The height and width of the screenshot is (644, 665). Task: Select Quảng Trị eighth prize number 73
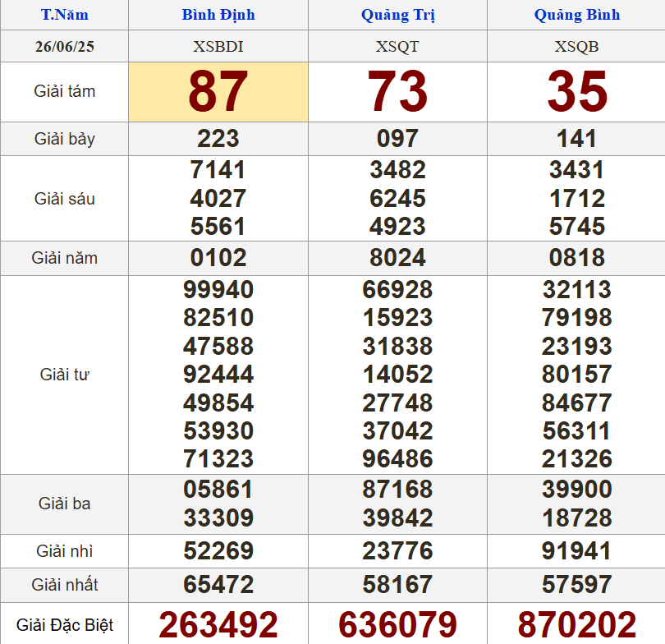397,91
